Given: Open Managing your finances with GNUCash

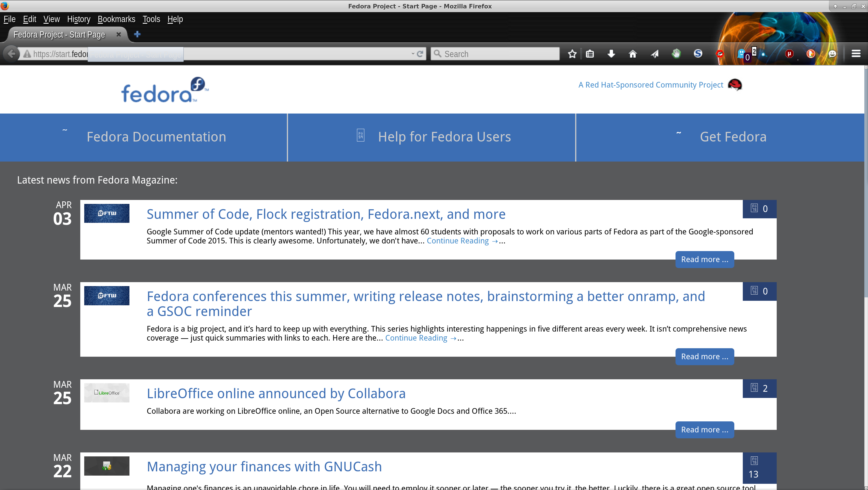Looking at the screenshot, I should pos(264,467).
